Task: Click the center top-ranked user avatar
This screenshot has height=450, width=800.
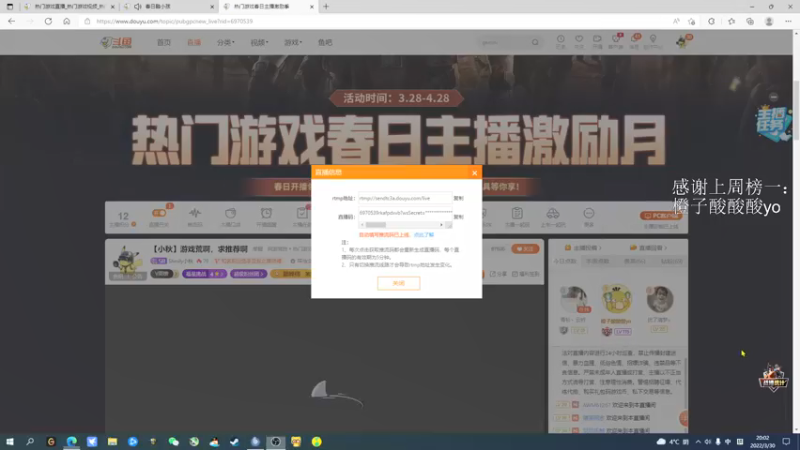Action: pyautogui.click(x=616, y=299)
